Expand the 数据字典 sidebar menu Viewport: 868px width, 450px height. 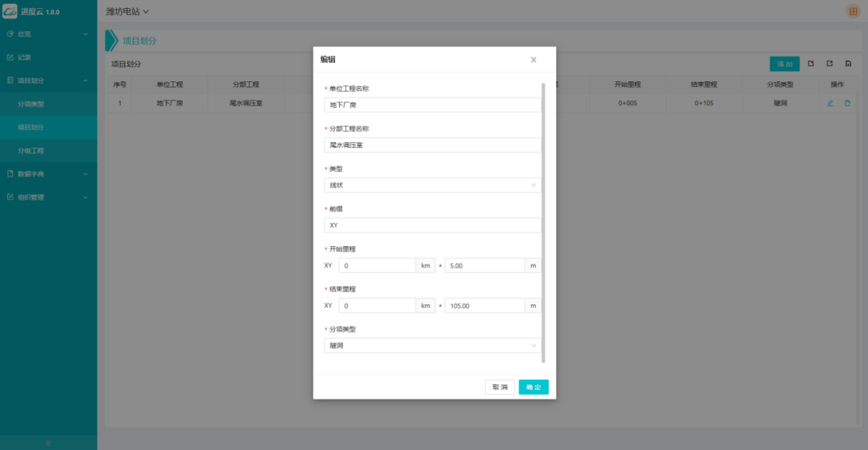click(47, 174)
